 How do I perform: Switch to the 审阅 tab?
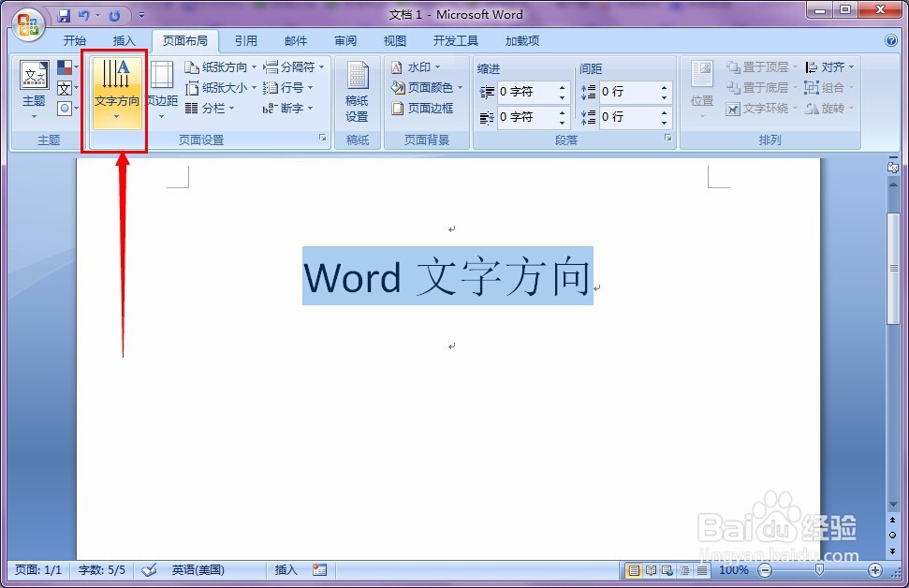click(x=345, y=40)
